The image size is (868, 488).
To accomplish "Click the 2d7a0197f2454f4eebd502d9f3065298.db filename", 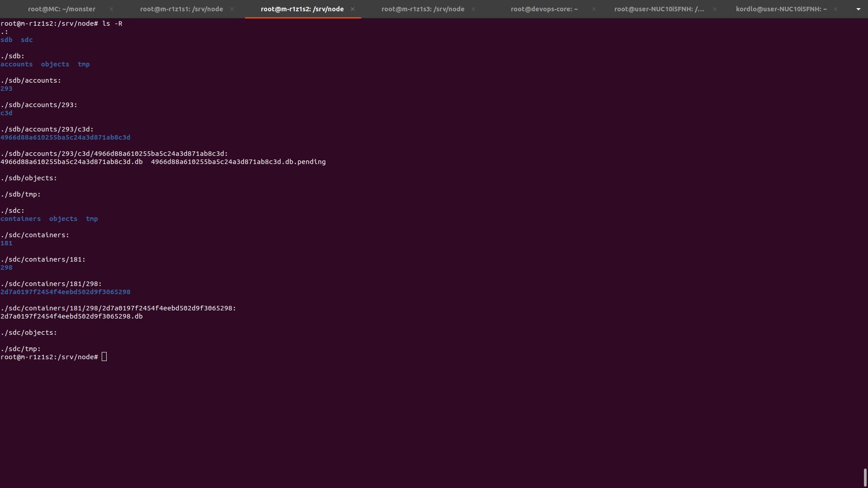I will [x=71, y=316].
